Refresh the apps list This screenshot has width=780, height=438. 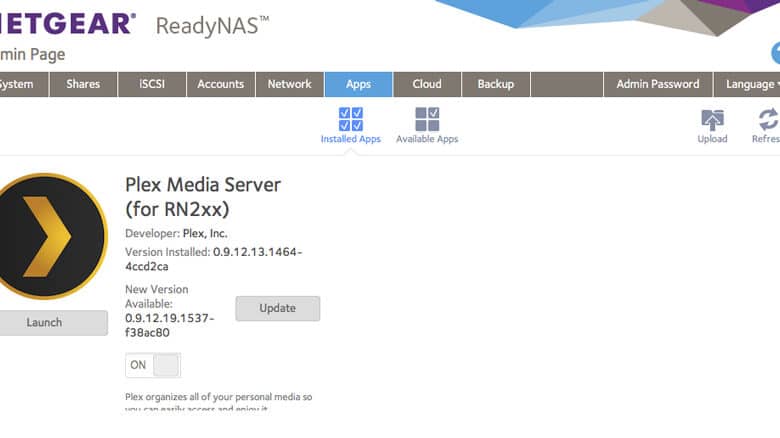click(x=767, y=126)
